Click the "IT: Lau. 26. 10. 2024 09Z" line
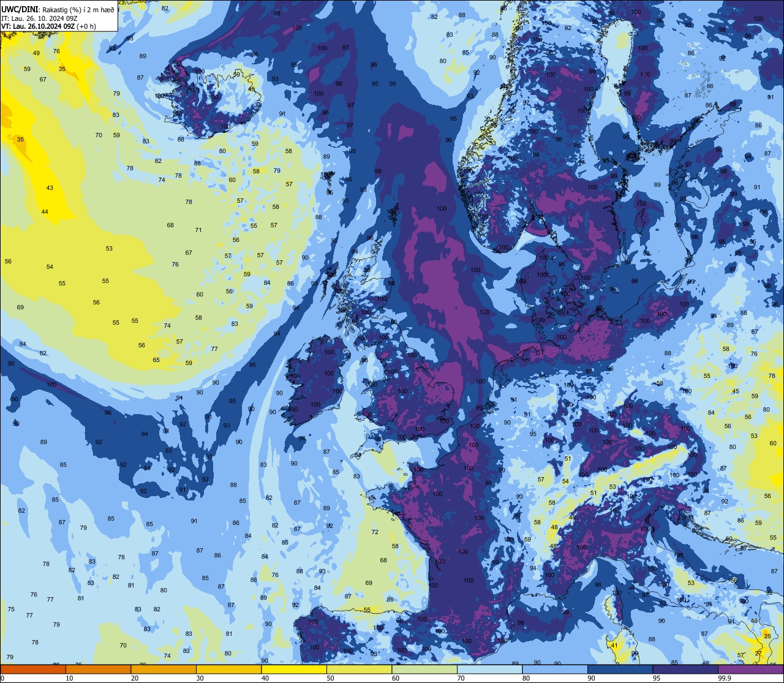The width and height of the screenshot is (784, 683). (x=40, y=18)
